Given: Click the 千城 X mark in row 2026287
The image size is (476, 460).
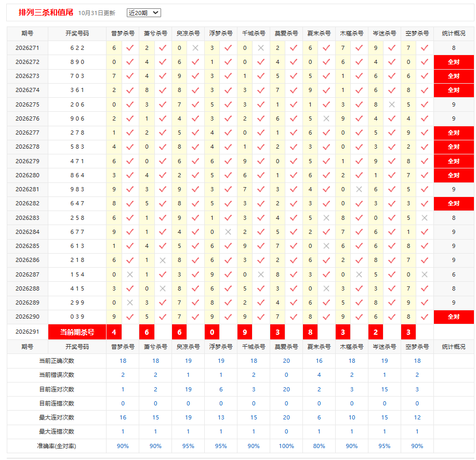Looking at the screenshot, I should pyautogui.click(x=261, y=274).
